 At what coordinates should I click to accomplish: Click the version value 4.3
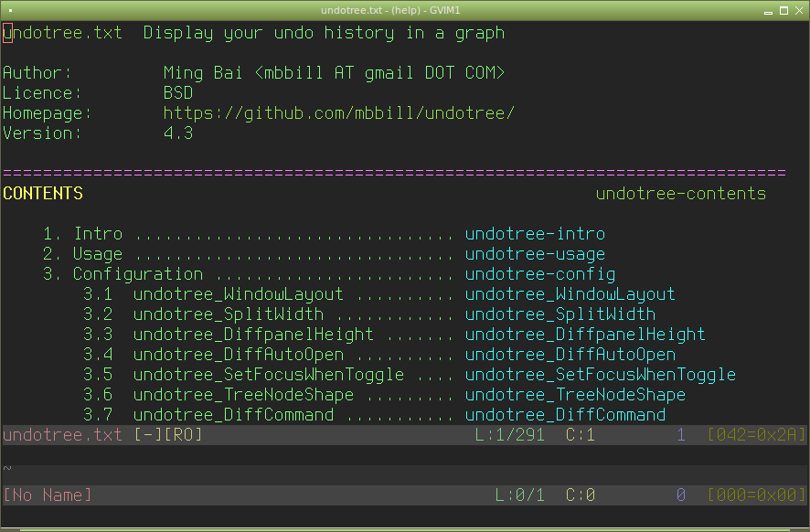click(x=178, y=133)
